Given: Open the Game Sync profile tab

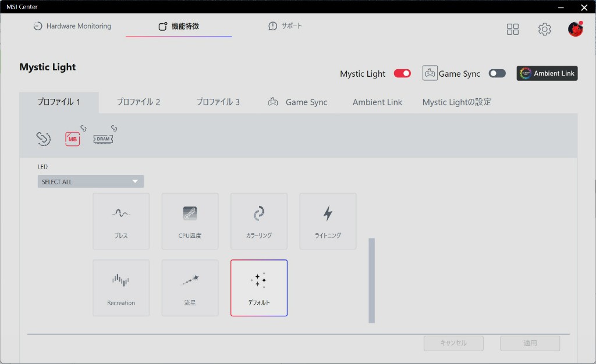Looking at the screenshot, I should click(x=297, y=102).
